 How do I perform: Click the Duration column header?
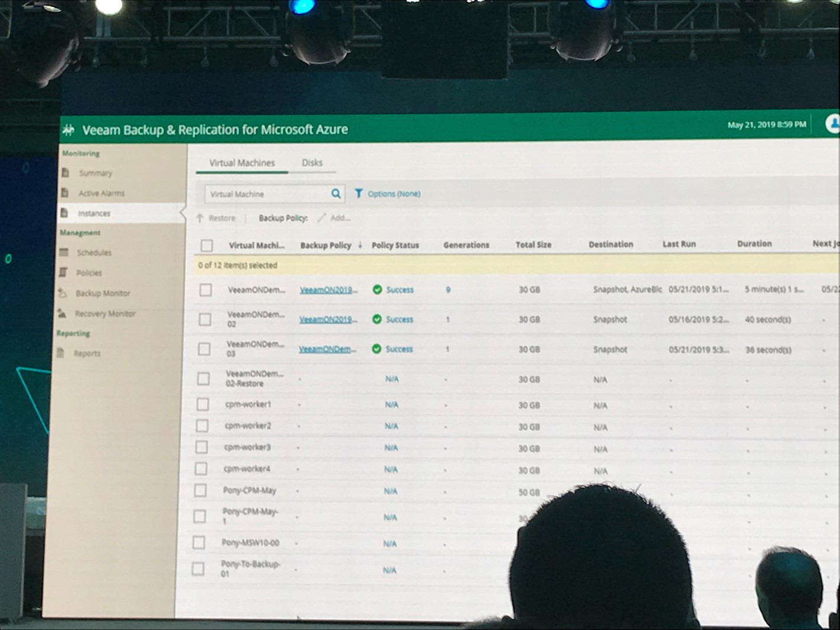pos(754,243)
